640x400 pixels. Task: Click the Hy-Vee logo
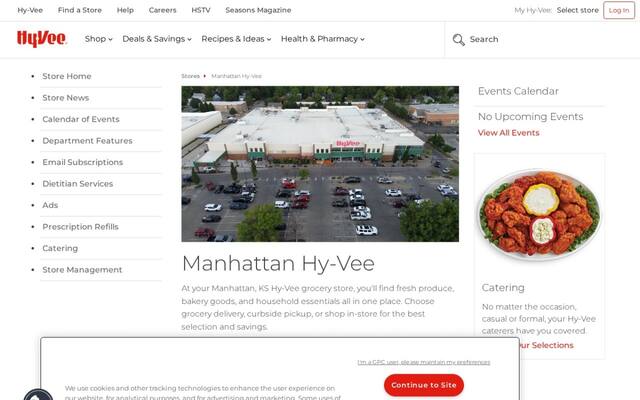point(42,39)
